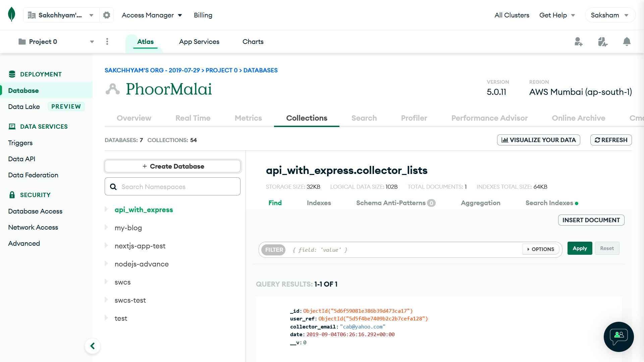The height and width of the screenshot is (362, 644).
Task: Collapse the left sidebar with arrow button
Action: point(93,346)
